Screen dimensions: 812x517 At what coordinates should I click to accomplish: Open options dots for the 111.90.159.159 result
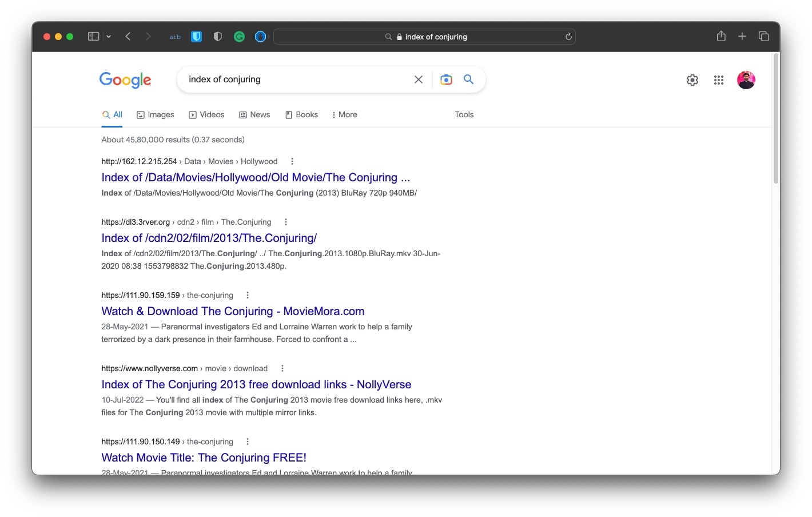(248, 295)
